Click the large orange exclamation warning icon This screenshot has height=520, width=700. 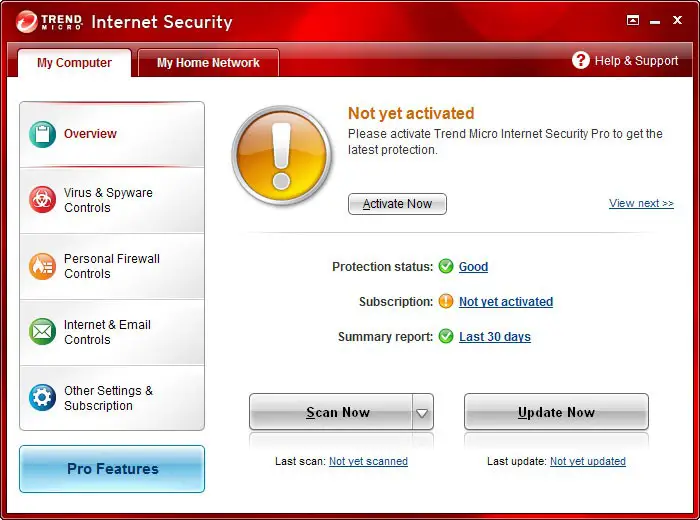282,155
